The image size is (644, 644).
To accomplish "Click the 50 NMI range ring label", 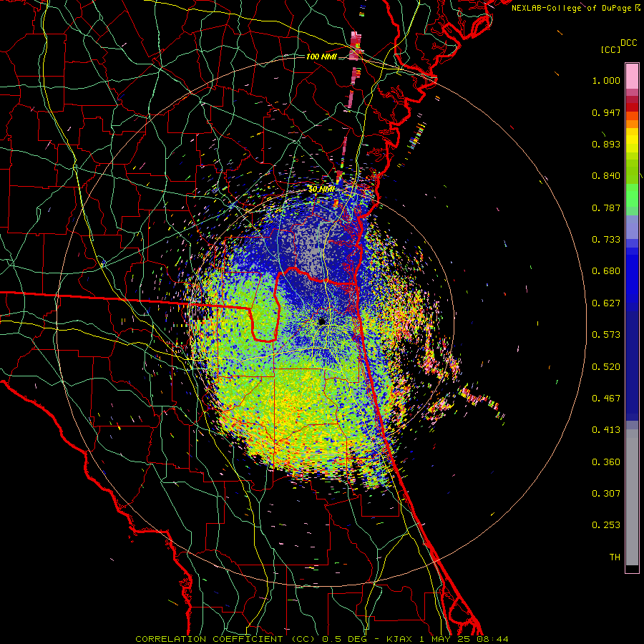I will pyautogui.click(x=321, y=189).
